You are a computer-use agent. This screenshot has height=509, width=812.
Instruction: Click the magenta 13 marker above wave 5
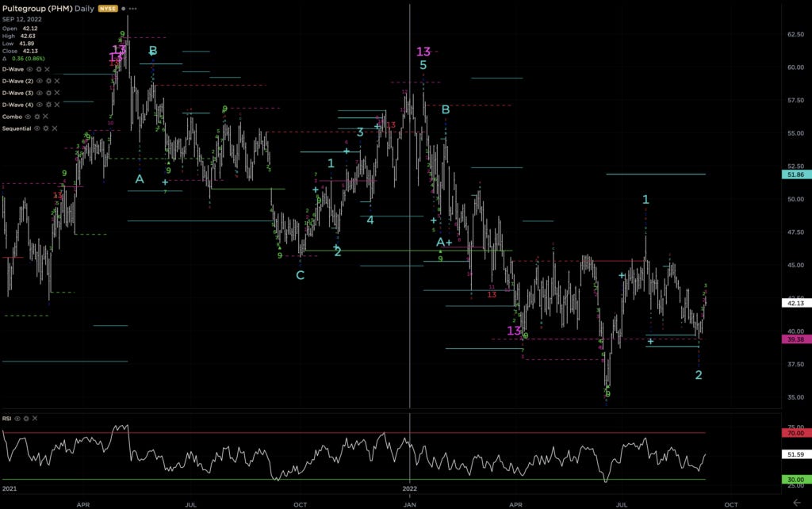pyautogui.click(x=423, y=52)
